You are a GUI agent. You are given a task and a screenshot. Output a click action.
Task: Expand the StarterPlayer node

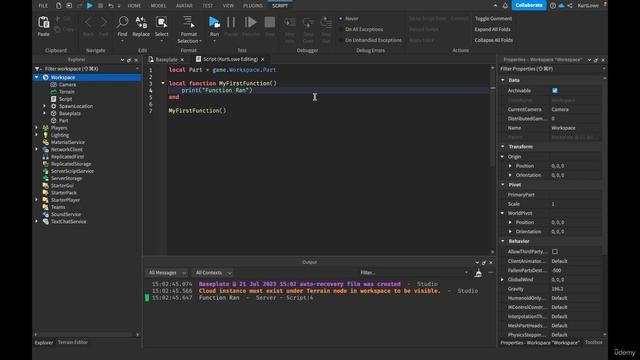point(37,200)
